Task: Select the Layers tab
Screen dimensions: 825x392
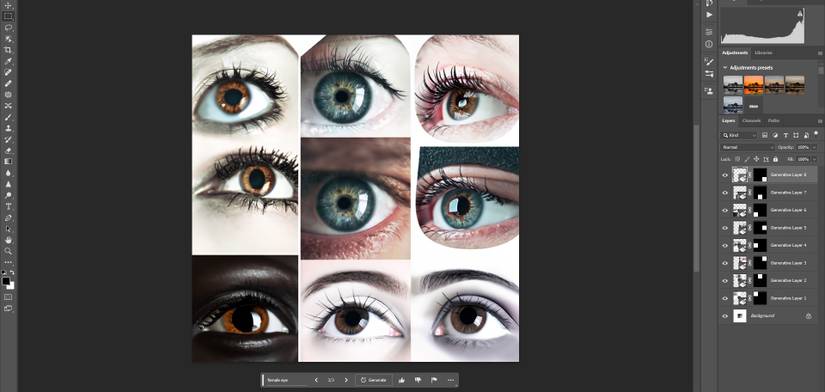Action: [729, 120]
